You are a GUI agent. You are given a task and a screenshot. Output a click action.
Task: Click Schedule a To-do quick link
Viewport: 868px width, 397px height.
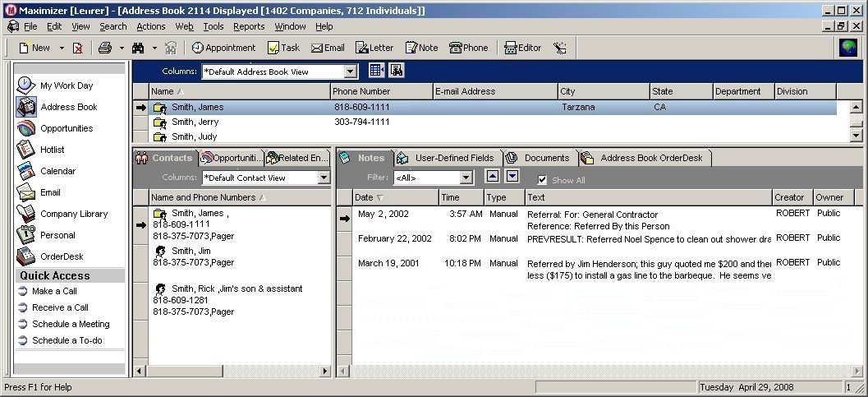point(67,340)
